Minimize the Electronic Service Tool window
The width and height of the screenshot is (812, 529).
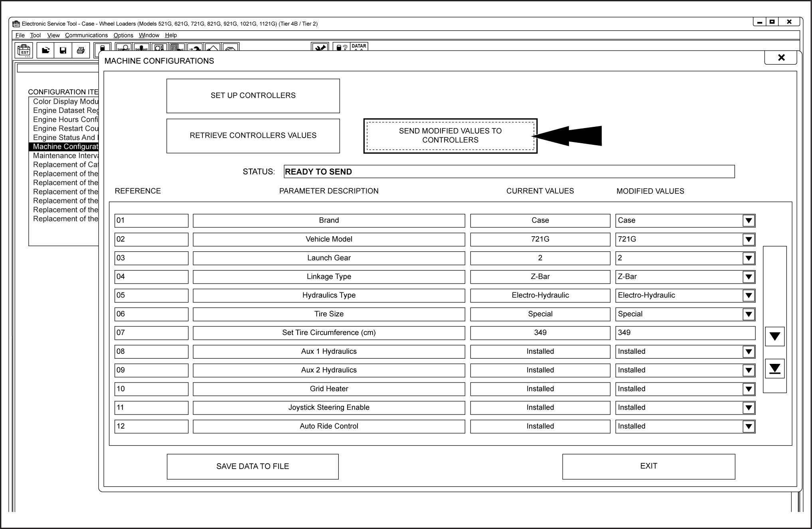759,22
